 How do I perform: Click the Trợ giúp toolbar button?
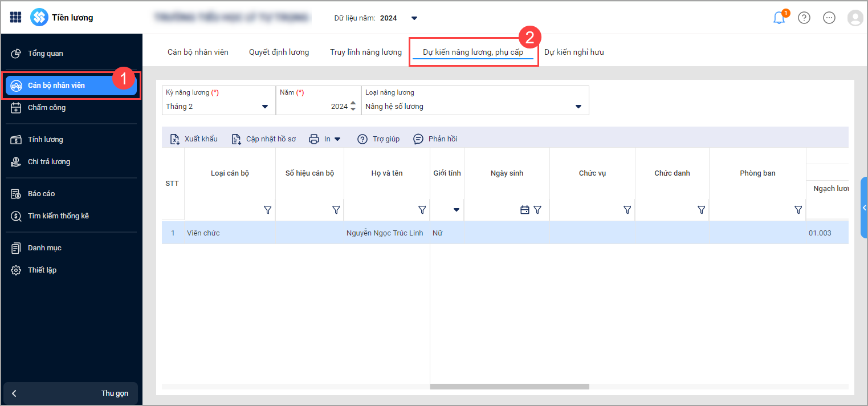point(378,139)
